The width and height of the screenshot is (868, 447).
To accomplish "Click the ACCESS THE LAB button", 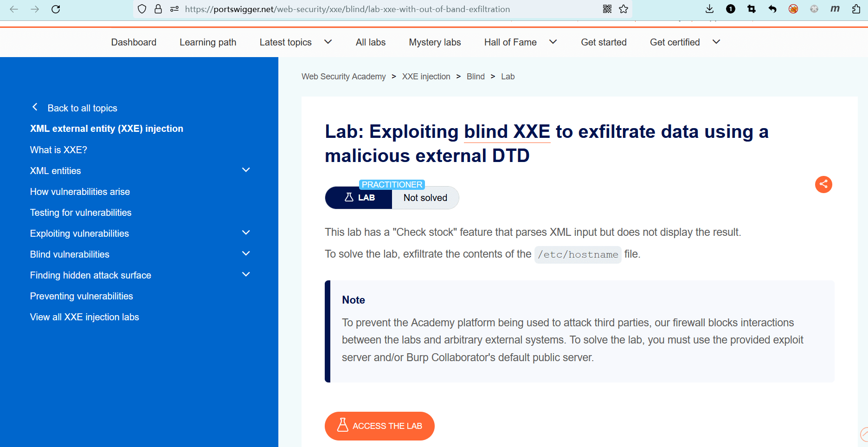I will coord(379,426).
